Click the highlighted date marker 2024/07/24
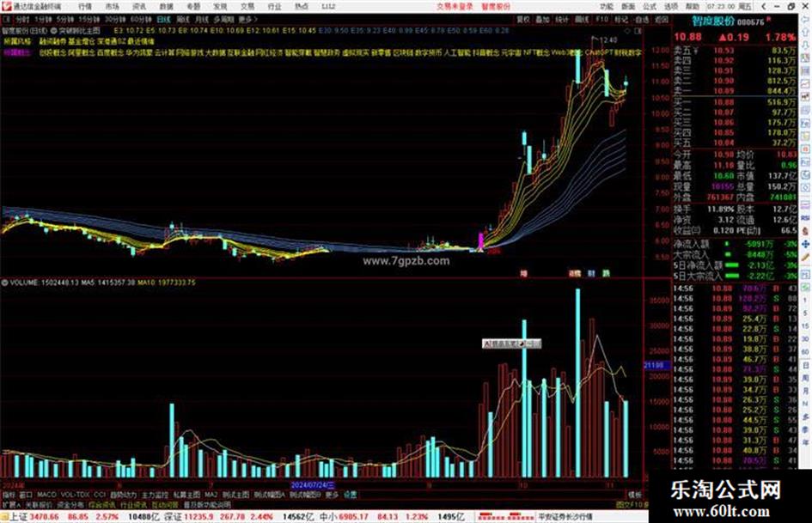The height and width of the screenshot is (523, 812). [x=313, y=485]
